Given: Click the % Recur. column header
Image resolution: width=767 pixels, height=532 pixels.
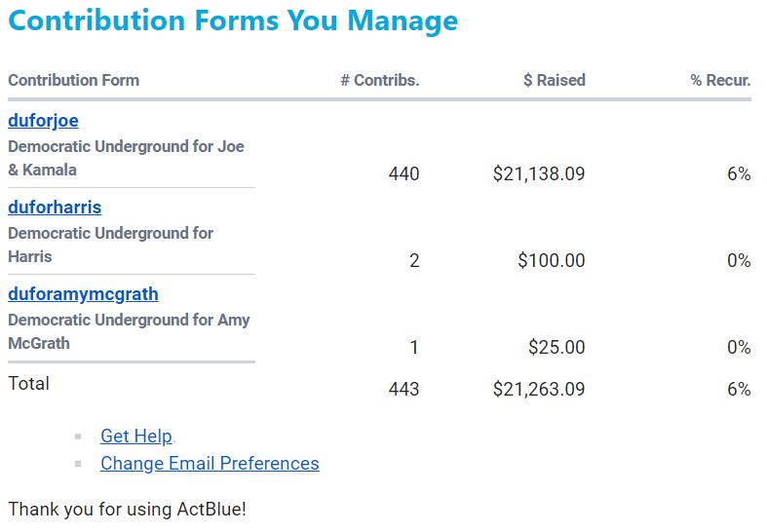Looking at the screenshot, I should tap(720, 80).
